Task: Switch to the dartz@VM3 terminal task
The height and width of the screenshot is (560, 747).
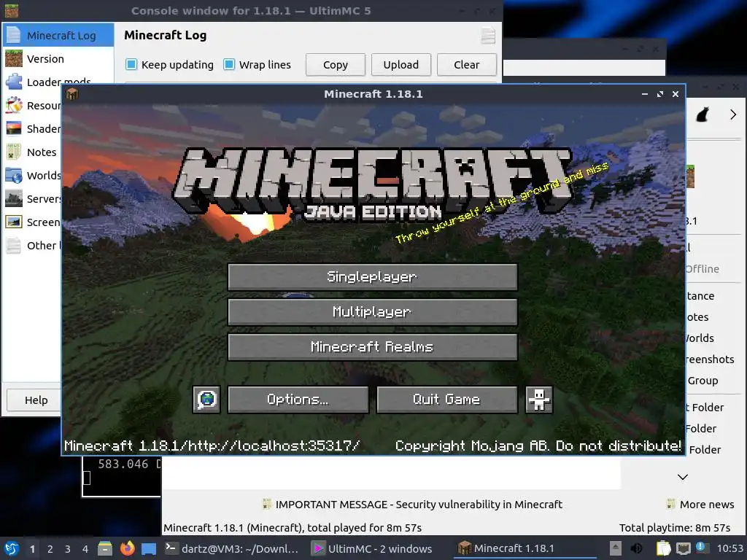Action: (233, 548)
